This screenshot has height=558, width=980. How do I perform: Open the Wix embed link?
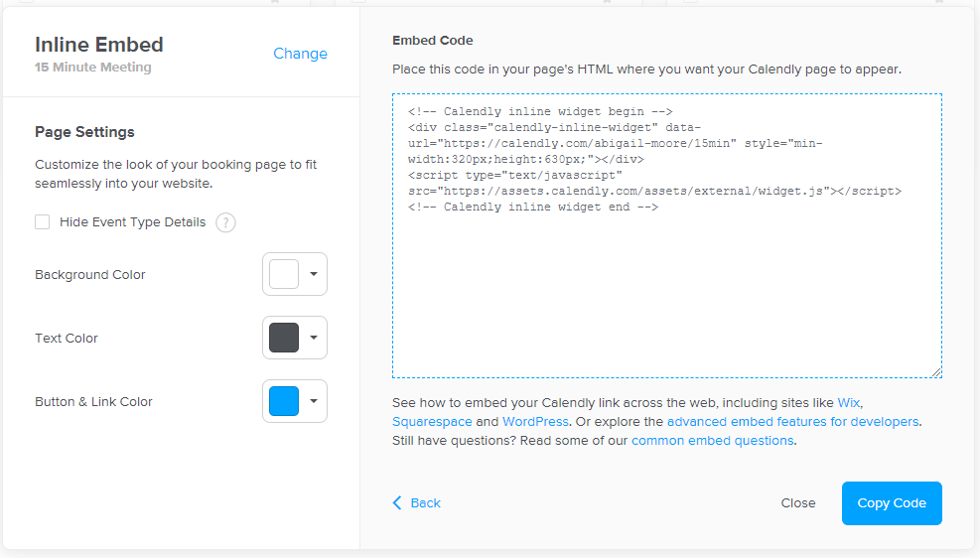(x=849, y=402)
